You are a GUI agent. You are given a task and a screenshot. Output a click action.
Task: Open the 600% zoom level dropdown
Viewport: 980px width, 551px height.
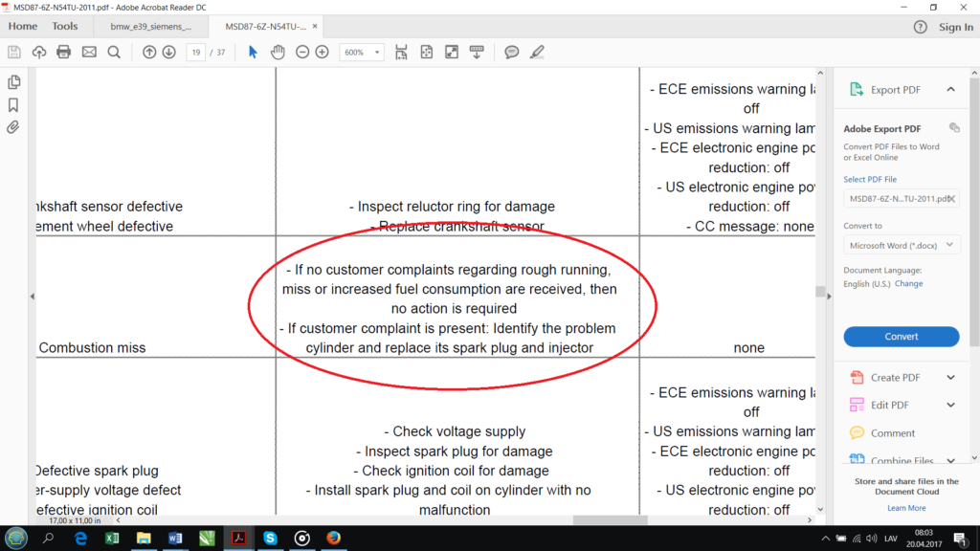click(361, 53)
